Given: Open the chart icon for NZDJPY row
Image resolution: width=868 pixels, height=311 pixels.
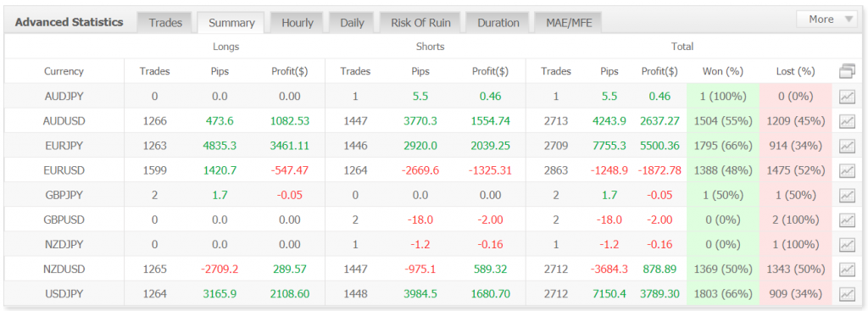Looking at the screenshot, I should tap(847, 245).
